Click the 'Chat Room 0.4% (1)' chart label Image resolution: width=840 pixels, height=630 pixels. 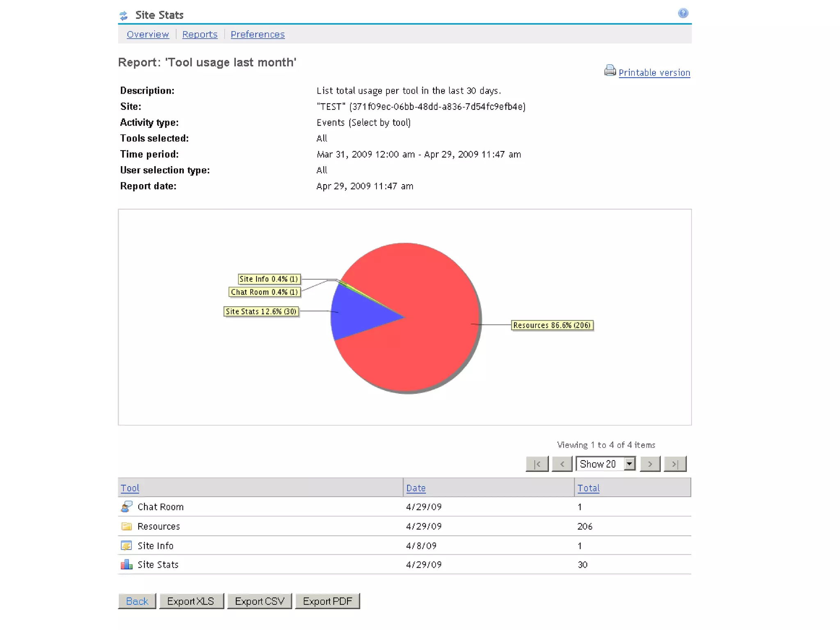[x=265, y=292]
